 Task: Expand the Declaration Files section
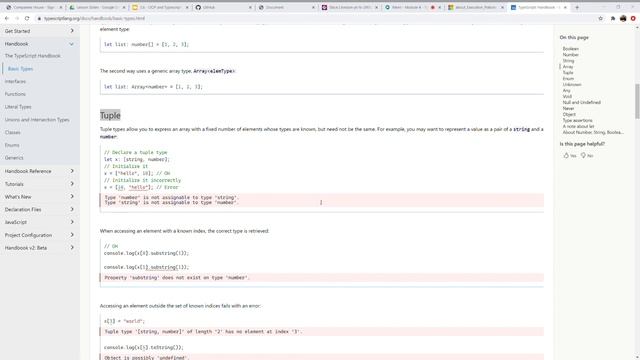pos(40,209)
